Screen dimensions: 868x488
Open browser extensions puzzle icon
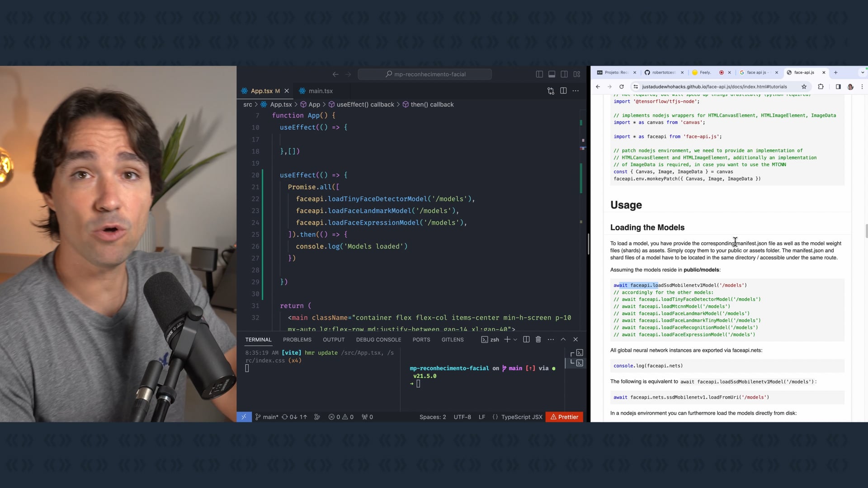coord(821,87)
